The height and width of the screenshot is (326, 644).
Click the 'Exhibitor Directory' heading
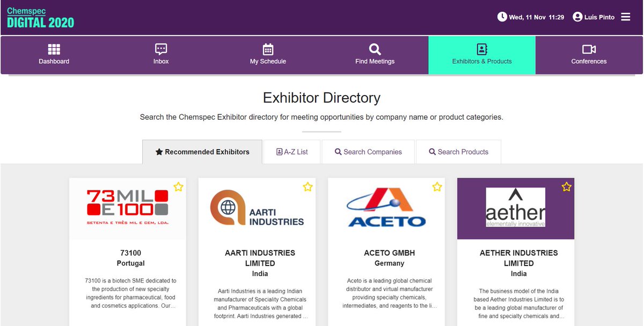[321, 98]
